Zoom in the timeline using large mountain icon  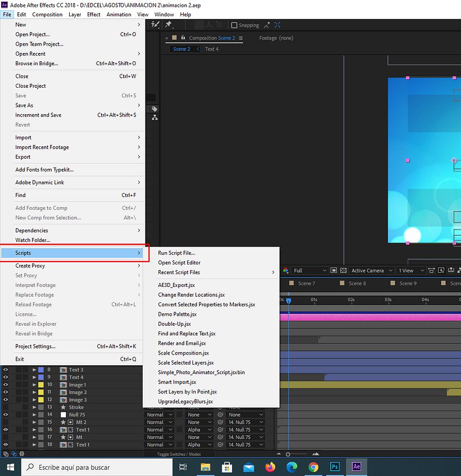pyautogui.click(x=316, y=454)
